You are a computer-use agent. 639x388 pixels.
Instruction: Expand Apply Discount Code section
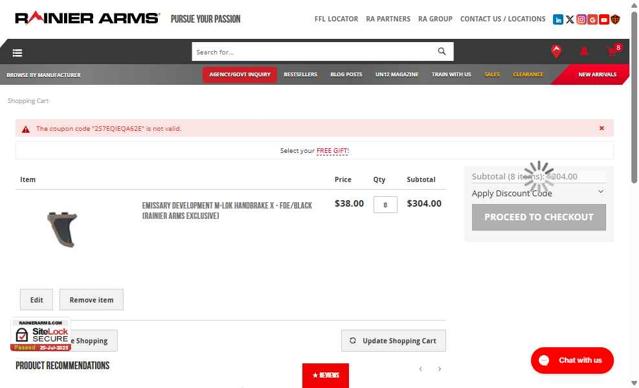pos(538,193)
